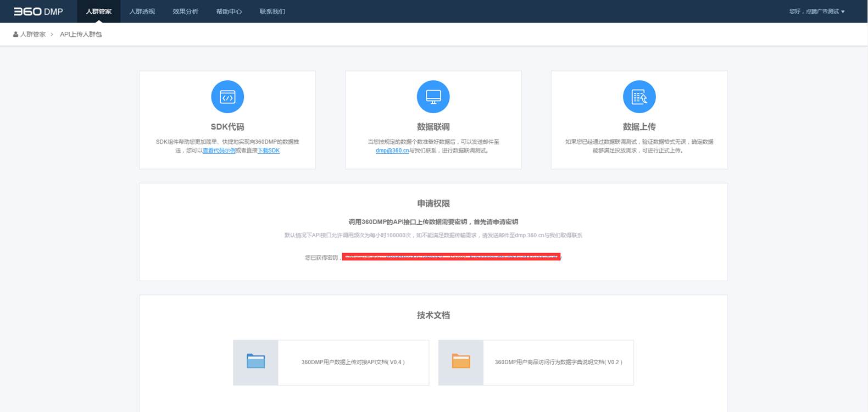Screen dimensions: 868x412
Task: Click the 数据上传 heading
Action: (x=639, y=127)
